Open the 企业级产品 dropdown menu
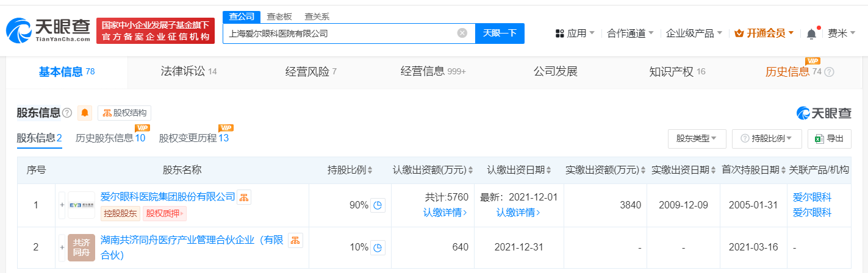The image size is (868, 273). tap(694, 34)
